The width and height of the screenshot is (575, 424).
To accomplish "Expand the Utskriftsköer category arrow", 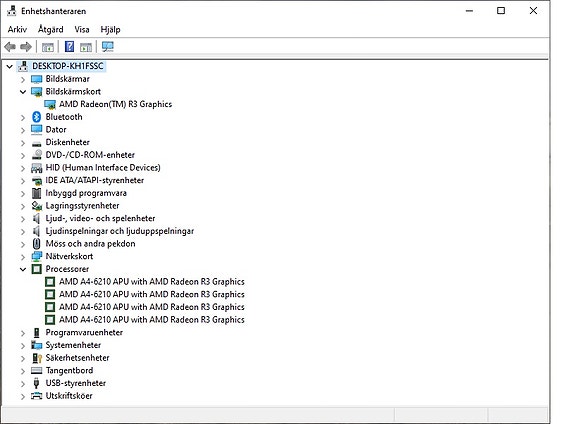I will click(x=23, y=396).
